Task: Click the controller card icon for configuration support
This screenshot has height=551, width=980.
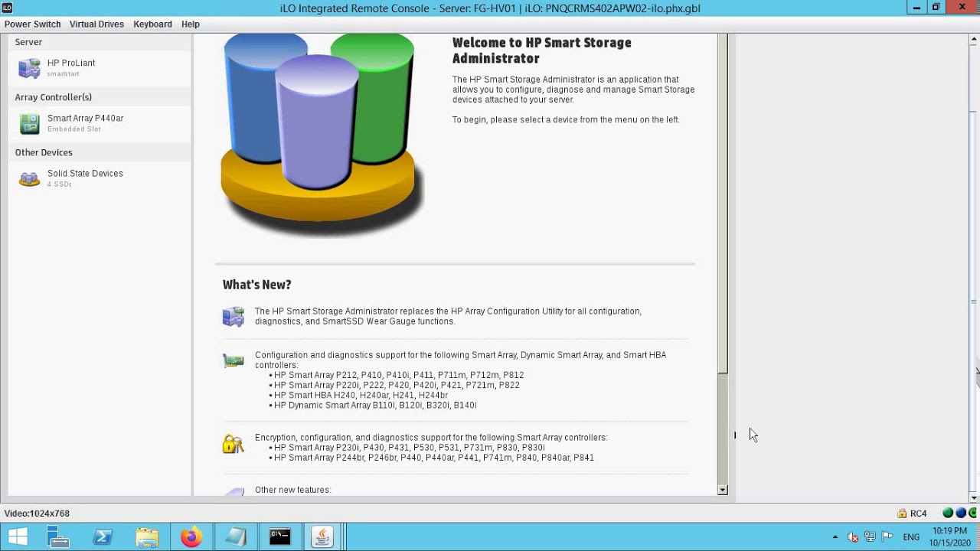Action: [x=234, y=360]
